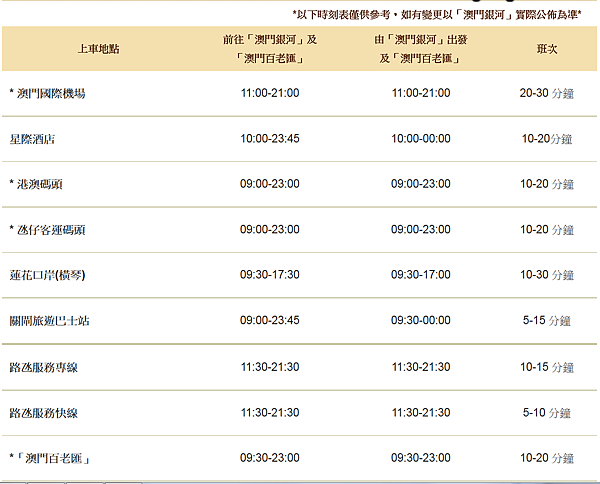This screenshot has width=600, height=484.
Task: Select 路氹服務專線 outbound time 11:30-21:30
Action: point(421,367)
